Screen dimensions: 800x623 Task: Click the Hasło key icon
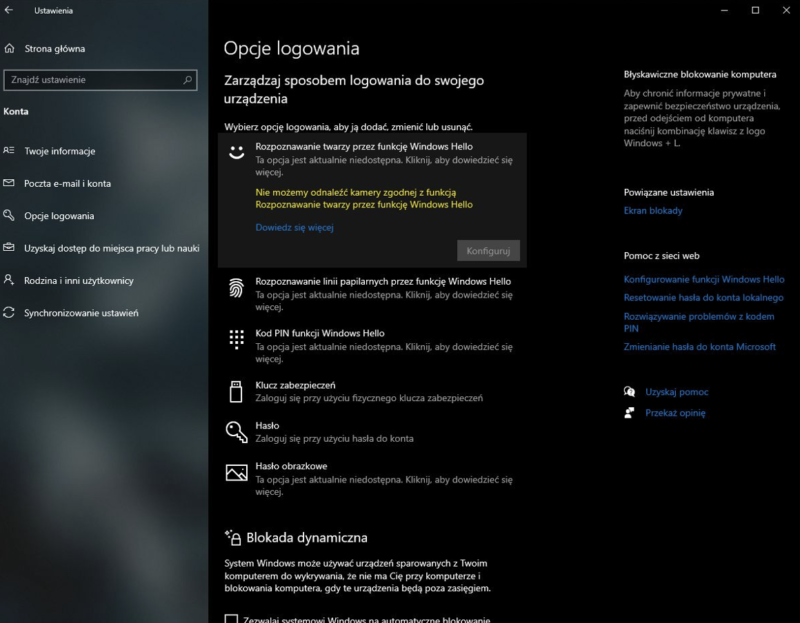pyautogui.click(x=236, y=431)
